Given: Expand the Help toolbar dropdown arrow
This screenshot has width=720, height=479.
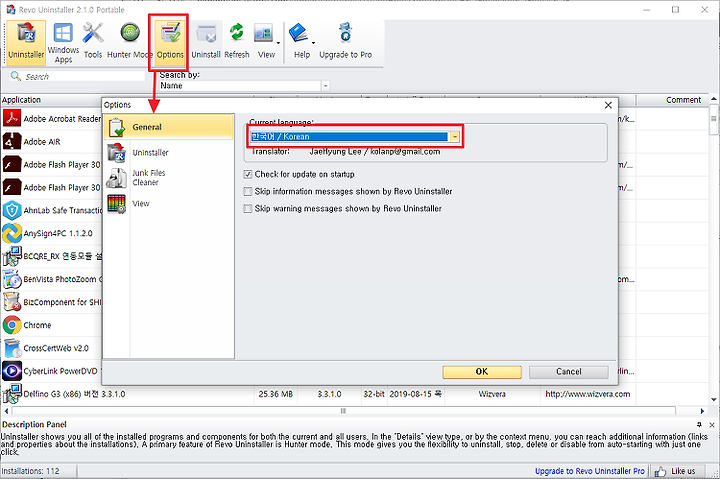Looking at the screenshot, I should coord(313,43).
